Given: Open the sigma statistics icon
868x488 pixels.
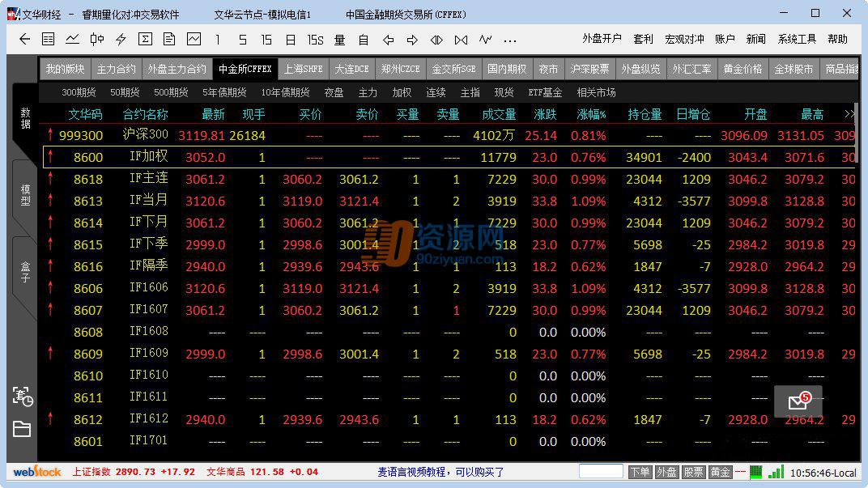Looking at the screenshot, I should point(145,40).
